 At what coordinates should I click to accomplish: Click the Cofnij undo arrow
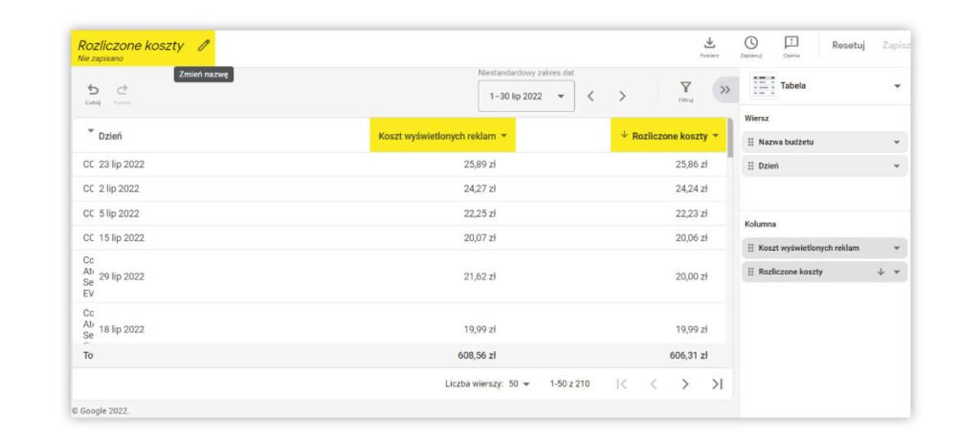click(x=93, y=90)
